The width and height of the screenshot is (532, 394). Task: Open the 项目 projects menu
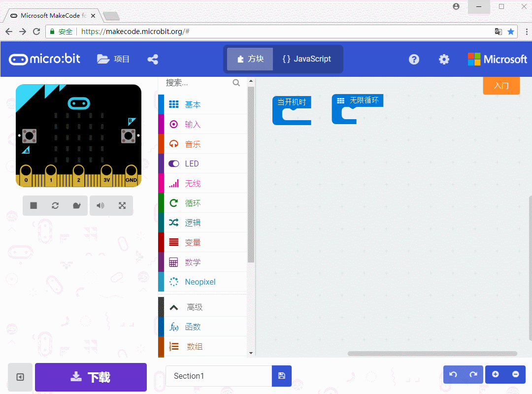point(113,59)
